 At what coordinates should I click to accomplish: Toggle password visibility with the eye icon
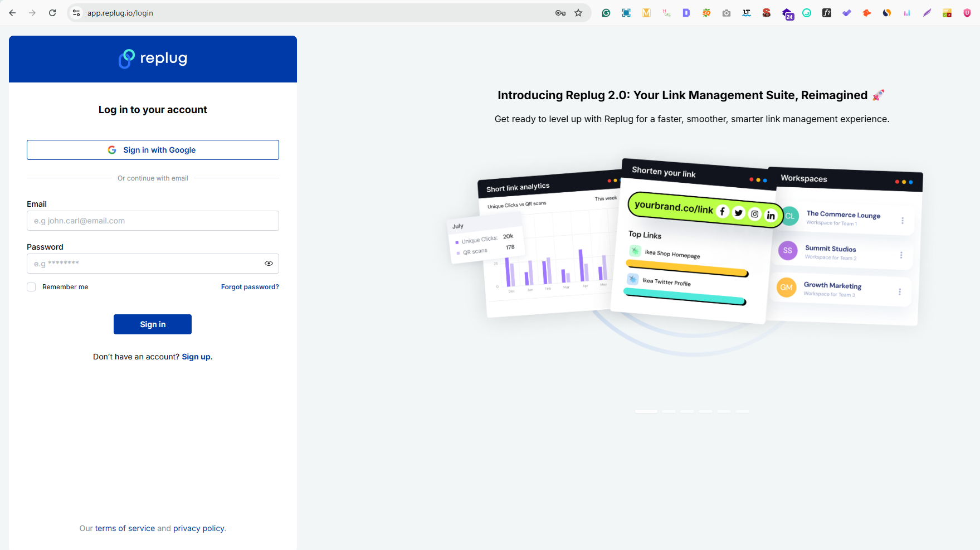coord(269,263)
